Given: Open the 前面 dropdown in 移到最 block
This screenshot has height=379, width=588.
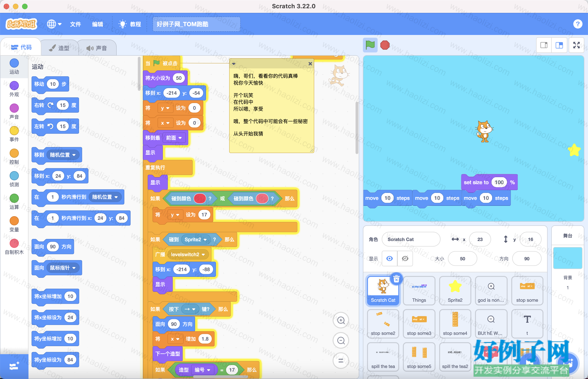Looking at the screenshot, I should [x=174, y=138].
